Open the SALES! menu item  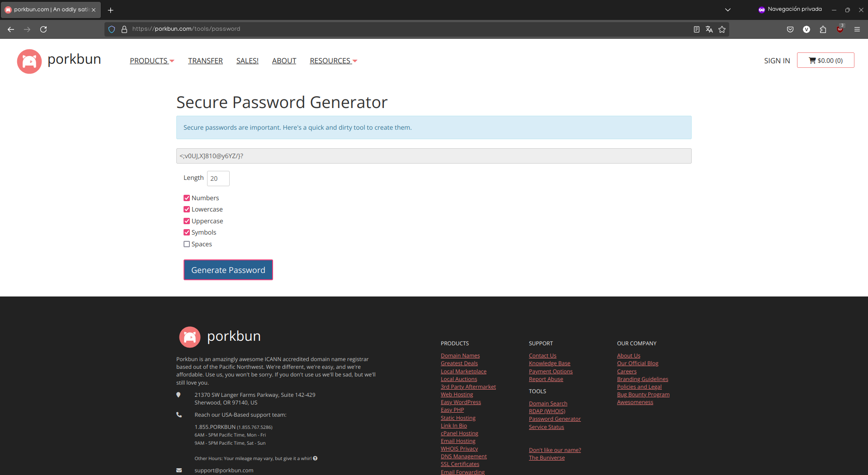click(247, 61)
